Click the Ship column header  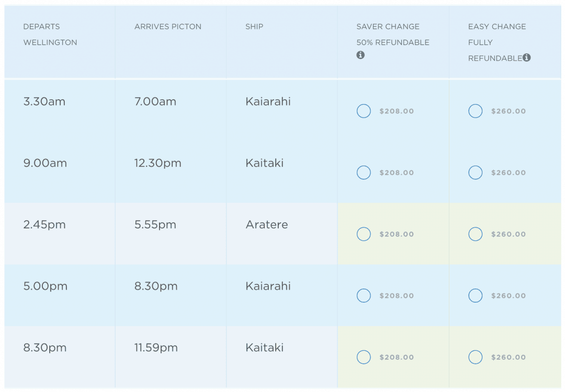[x=254, y=27]
